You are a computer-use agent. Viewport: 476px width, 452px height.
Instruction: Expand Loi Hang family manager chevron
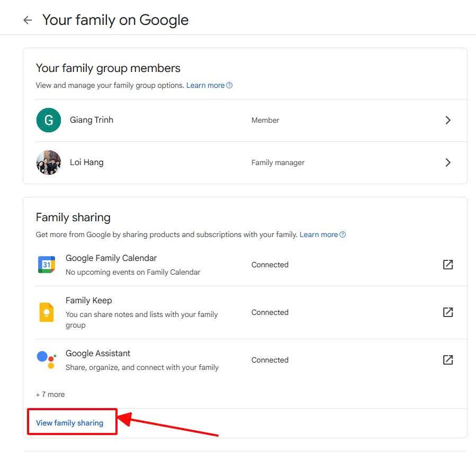[447, 162]
